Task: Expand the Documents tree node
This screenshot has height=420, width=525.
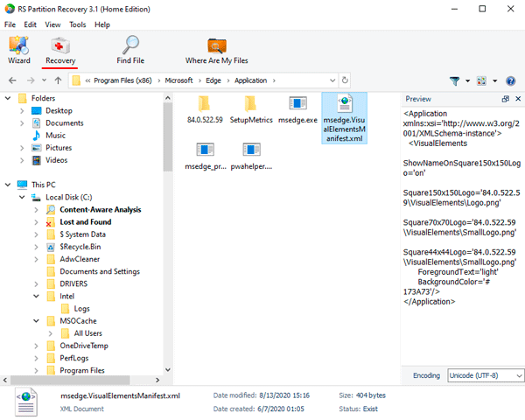Action: click(22, 122)
